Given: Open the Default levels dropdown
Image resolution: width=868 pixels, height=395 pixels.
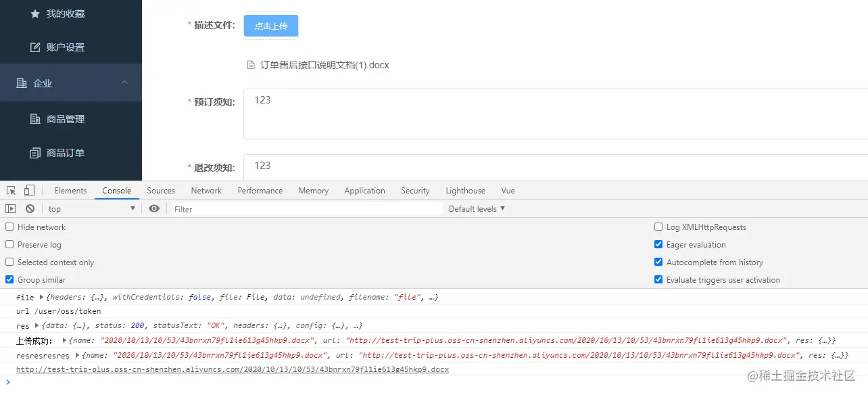Looking at the screenshot, I should pos(477,209).
